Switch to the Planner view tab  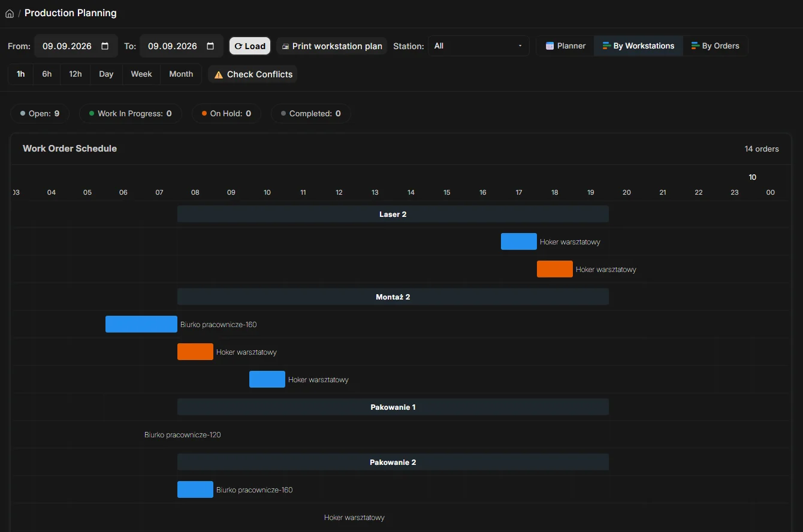565,46
